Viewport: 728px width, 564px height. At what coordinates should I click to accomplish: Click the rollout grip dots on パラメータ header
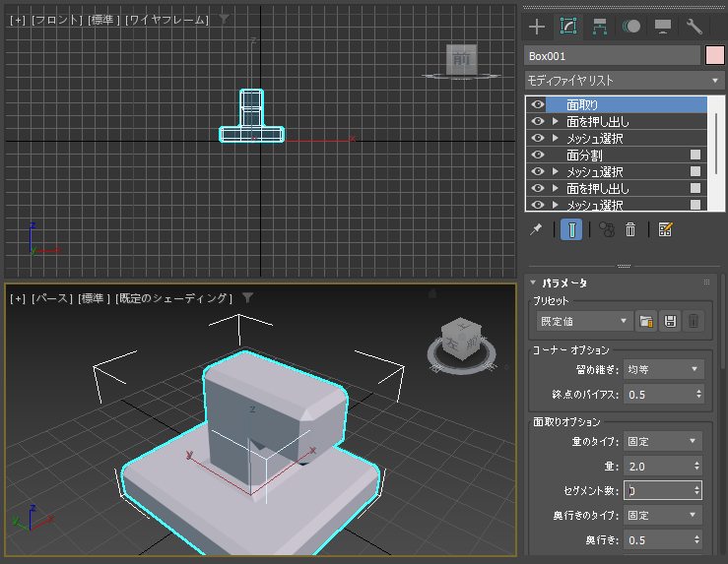(706, 282)
